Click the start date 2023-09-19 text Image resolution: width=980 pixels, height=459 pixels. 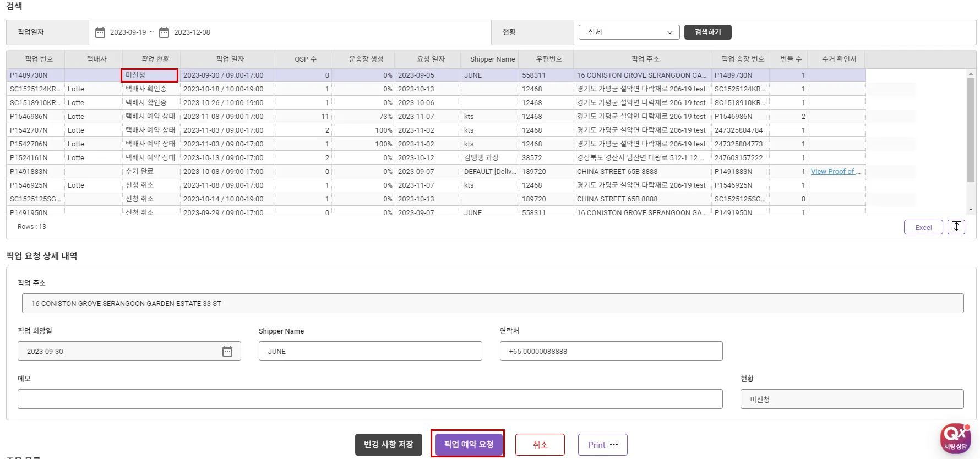click(x=128, y=32)
